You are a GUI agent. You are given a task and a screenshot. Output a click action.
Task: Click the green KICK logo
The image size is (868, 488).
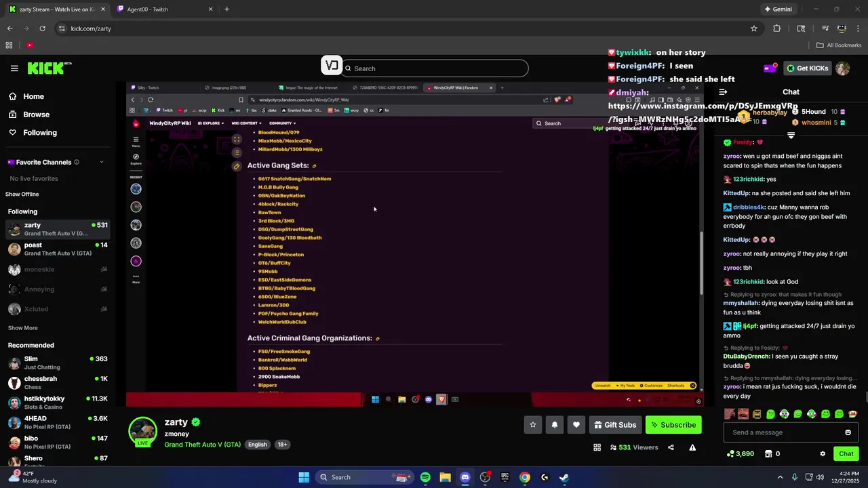click(50, 68)
